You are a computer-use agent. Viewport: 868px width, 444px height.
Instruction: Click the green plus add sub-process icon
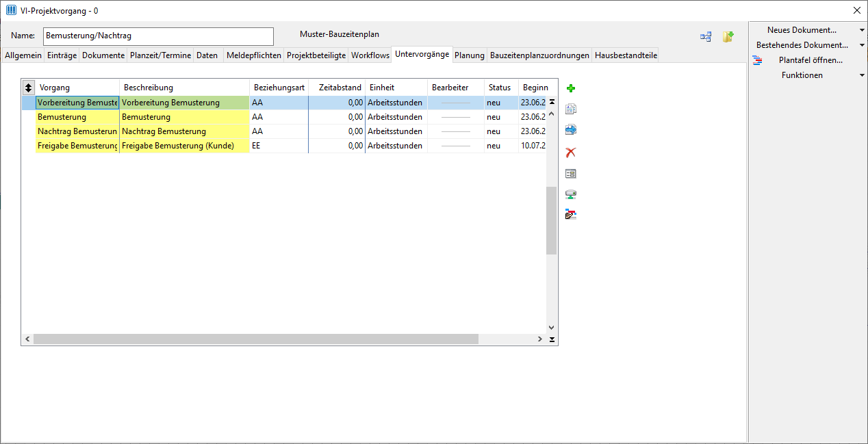tap(571, 88)
